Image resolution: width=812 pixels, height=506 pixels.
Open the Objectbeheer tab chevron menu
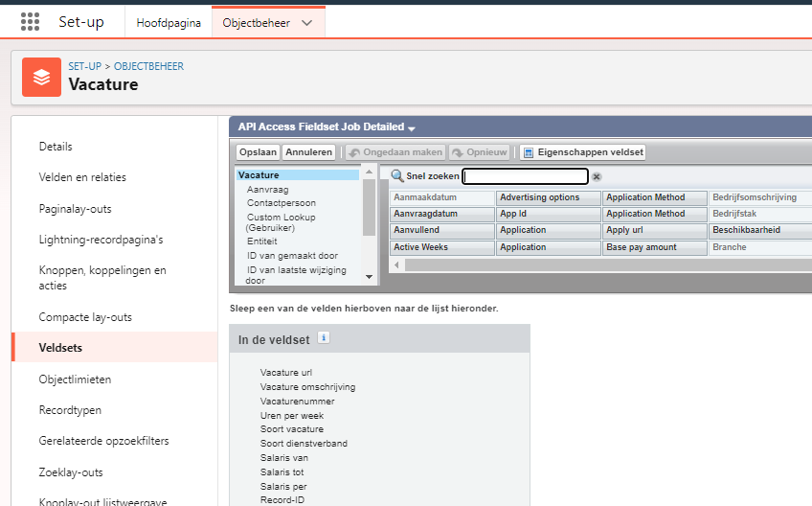[x=306, y=23]
